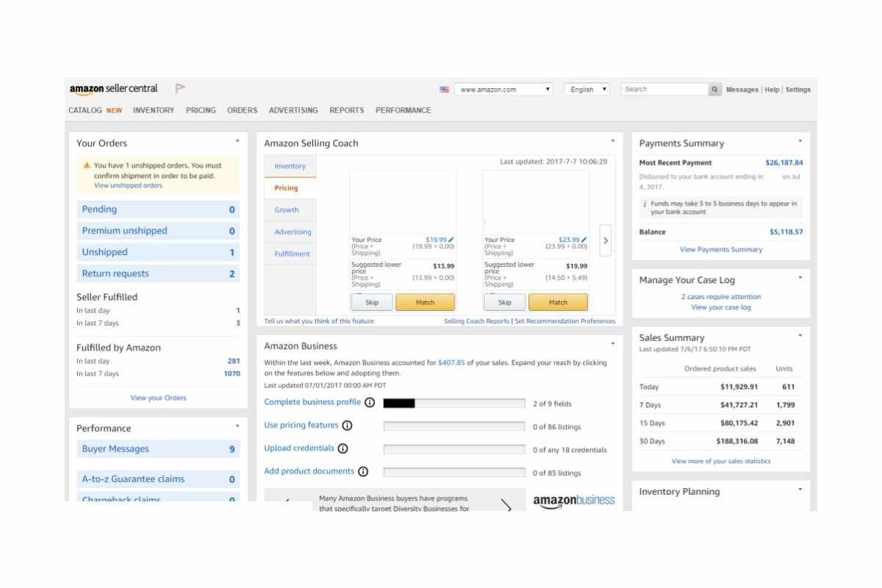Click the Complete business profile progress bar
The width and height of the screenshot is (882, 588).
point(454,404)
